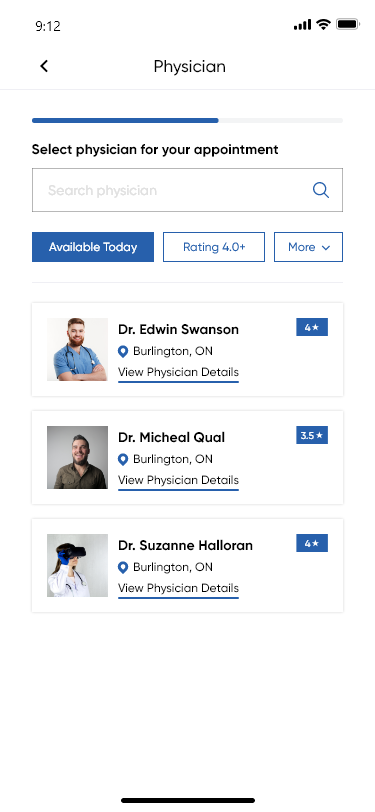
Task: Open View Physician Details for Suzanne Halloran
Action: point(178,588)
